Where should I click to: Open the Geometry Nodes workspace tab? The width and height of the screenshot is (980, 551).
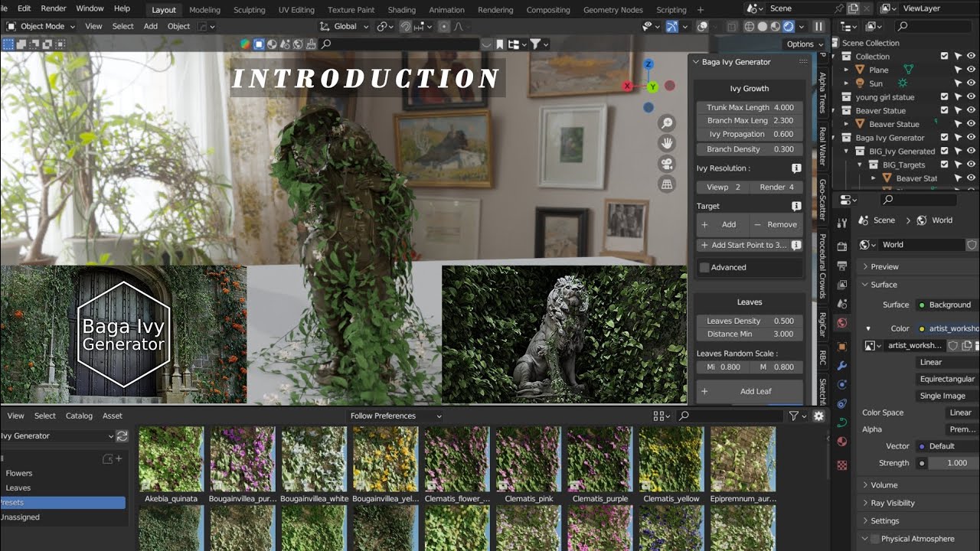(613, 10)
